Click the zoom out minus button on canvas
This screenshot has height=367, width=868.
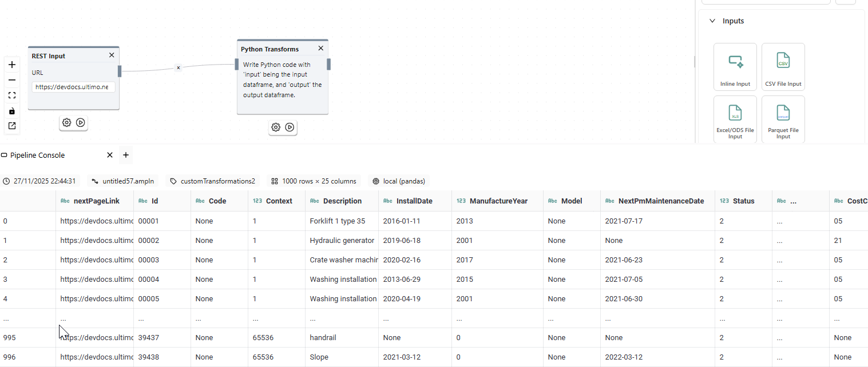pyautogui.click(x=12, y=80)
